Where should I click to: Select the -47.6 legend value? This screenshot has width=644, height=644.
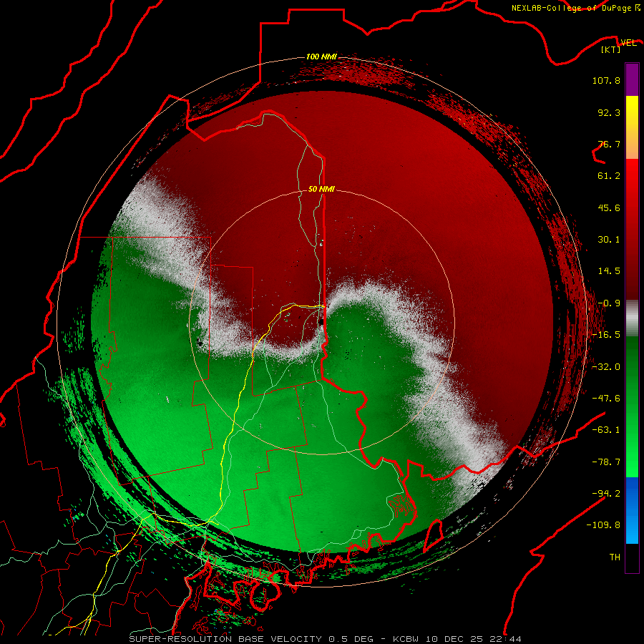(x=606, y=399)
